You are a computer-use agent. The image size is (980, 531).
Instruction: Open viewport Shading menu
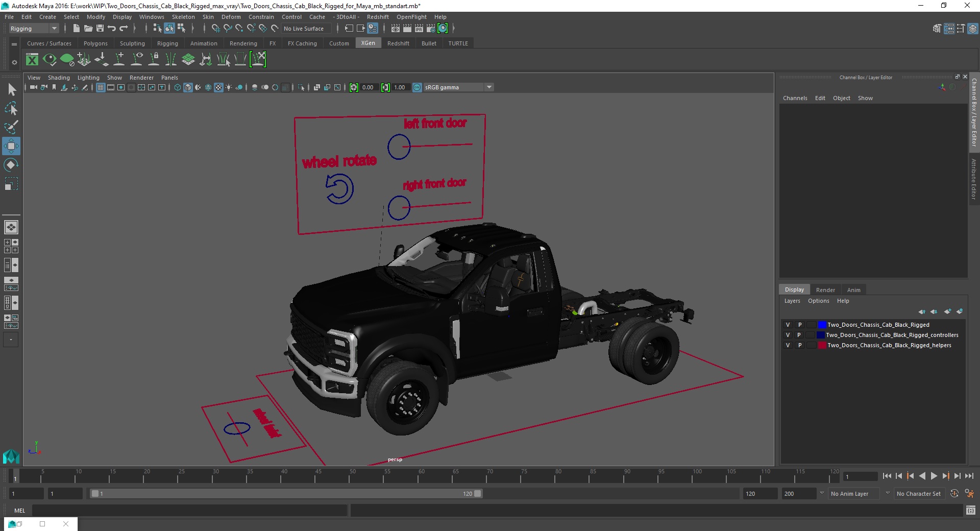click(x=59, y=78)
